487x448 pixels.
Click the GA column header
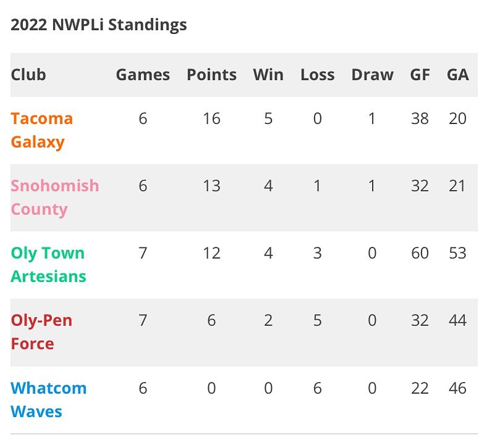click(457, 75)
